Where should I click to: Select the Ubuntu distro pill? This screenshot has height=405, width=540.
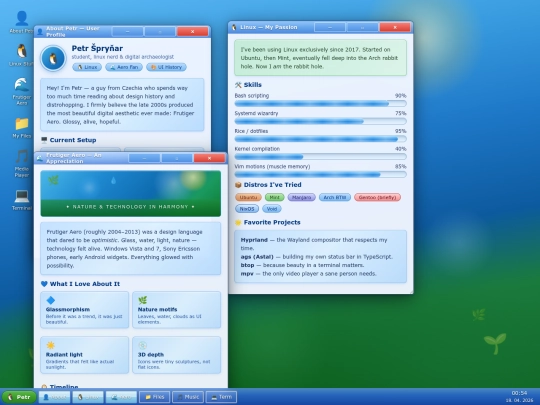point(248,197)
